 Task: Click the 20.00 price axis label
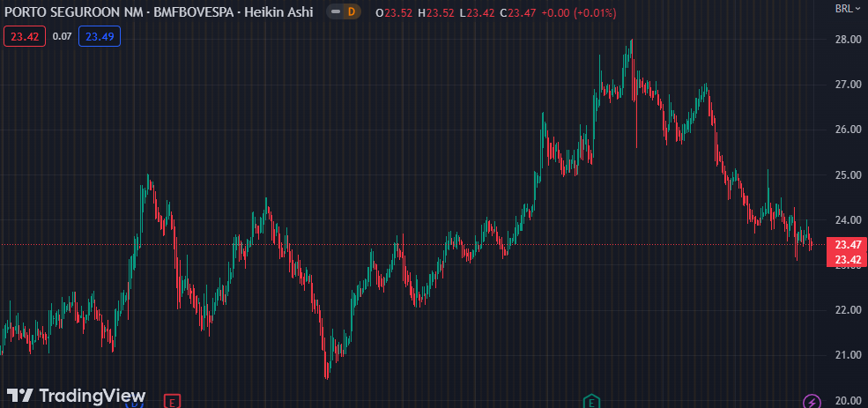pos(848,400)
